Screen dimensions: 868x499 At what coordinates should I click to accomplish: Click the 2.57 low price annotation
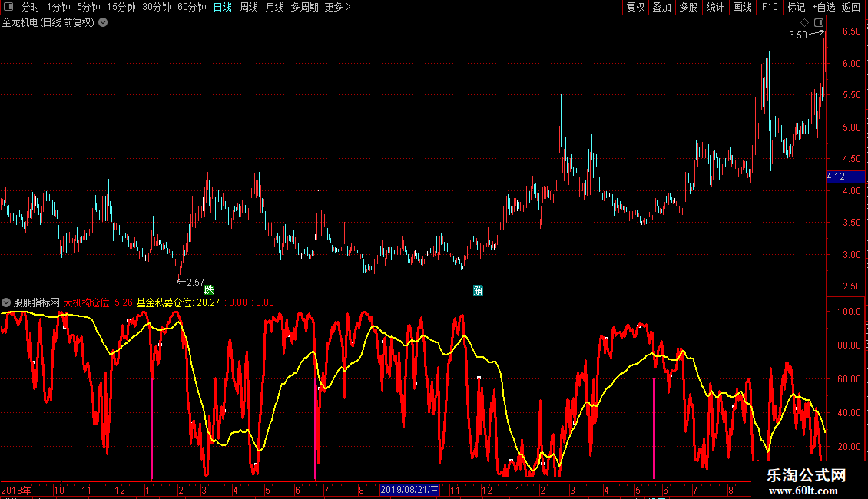(x=195, y=283)
